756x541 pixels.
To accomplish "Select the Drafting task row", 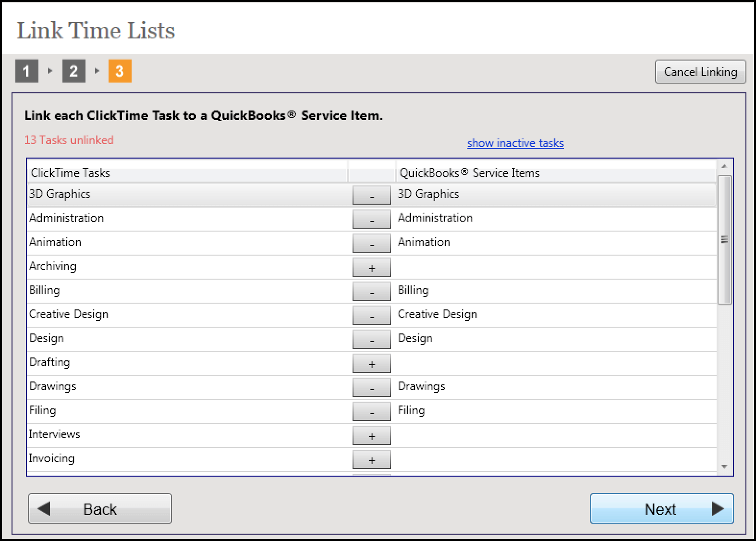I will (371, 363).
